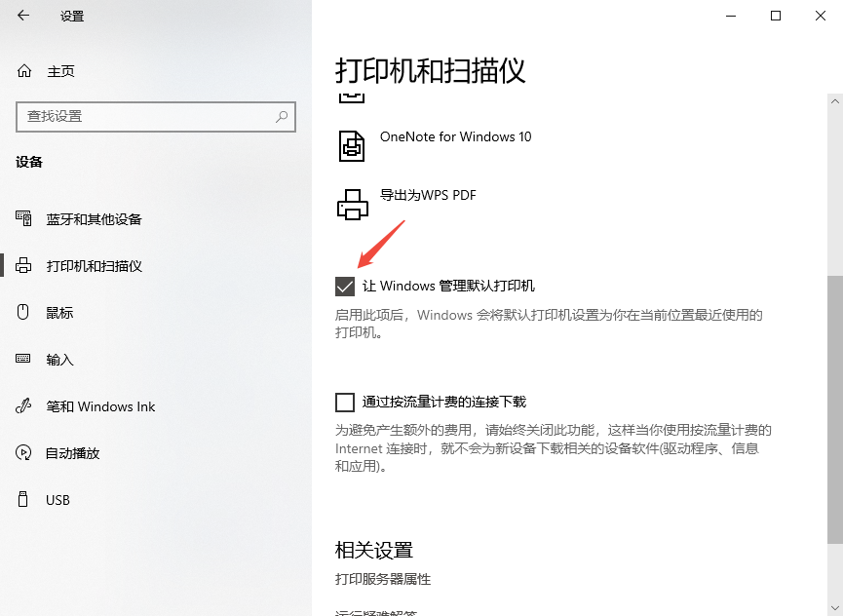Image resolution: width=843 pixels, height=616 pixels.
Task: Click the 查找设置 search box
Action: point(156,117)
